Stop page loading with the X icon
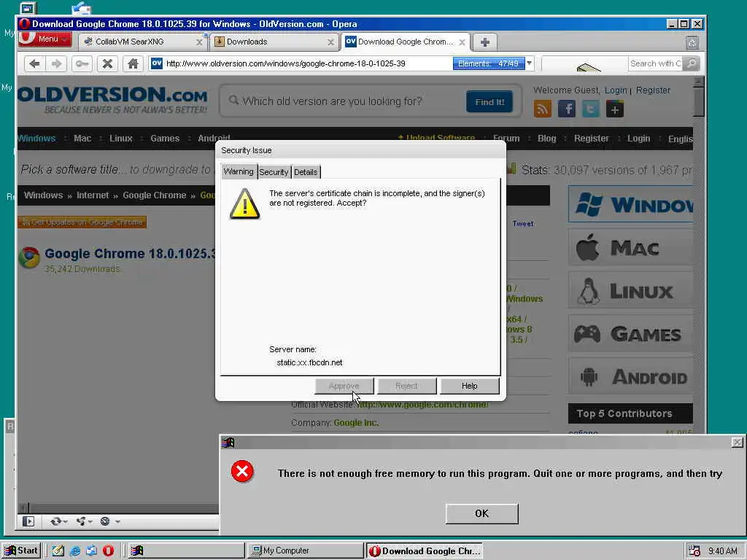Screen dimensions: 747x560 pyautogui.click(x=108, y=63)
